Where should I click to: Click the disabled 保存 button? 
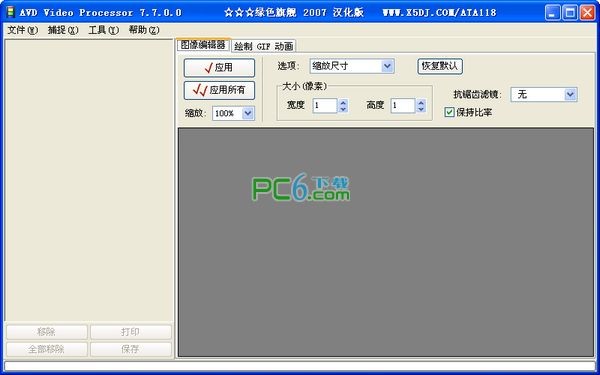130,349
